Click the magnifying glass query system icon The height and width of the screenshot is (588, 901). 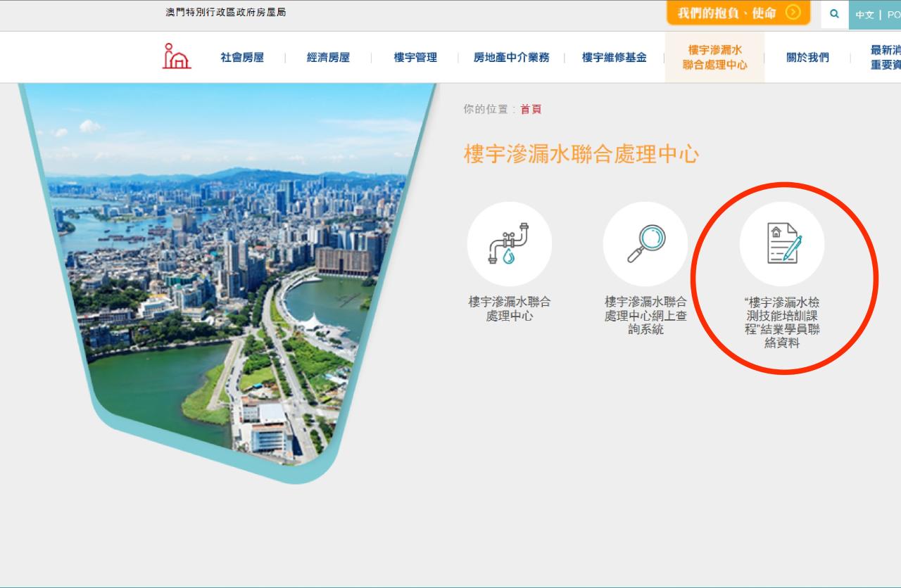point(645,244)
